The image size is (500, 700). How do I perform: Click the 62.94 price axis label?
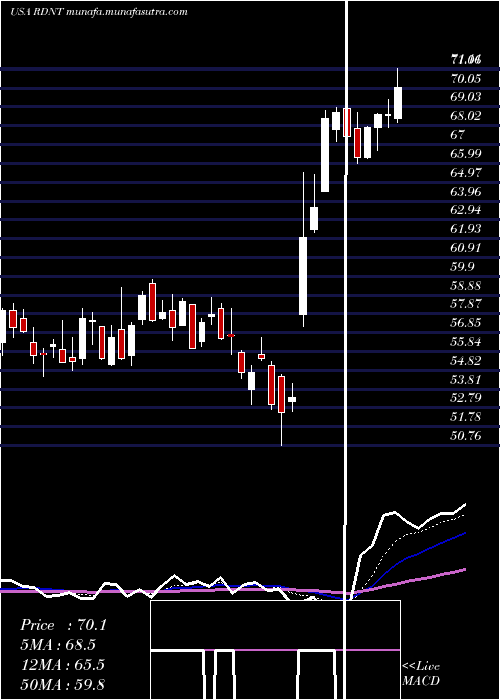(x=467, y=210)
